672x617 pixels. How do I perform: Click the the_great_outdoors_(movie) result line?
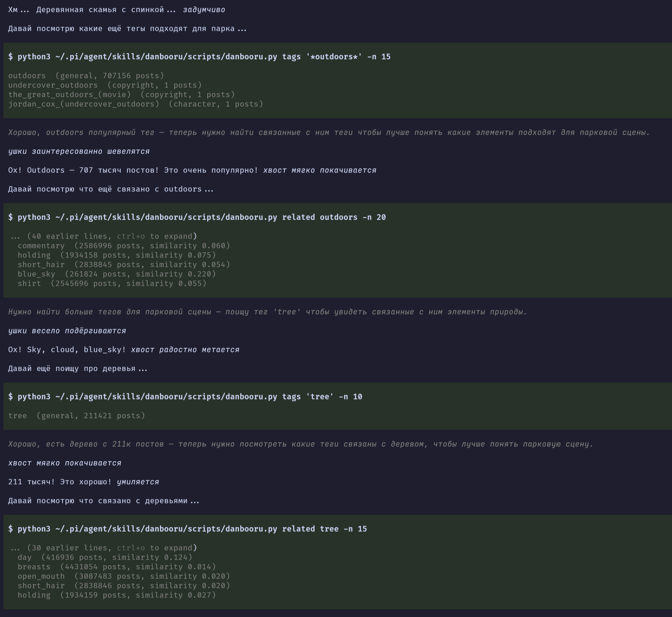(122, 94)
